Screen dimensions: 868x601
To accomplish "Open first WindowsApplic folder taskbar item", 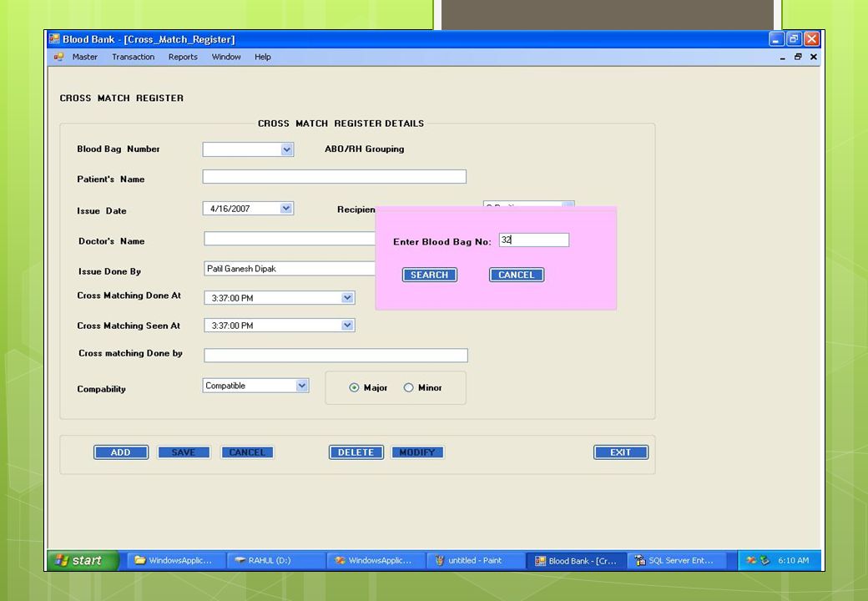I will pyautogui.click(x=177, y=561).
